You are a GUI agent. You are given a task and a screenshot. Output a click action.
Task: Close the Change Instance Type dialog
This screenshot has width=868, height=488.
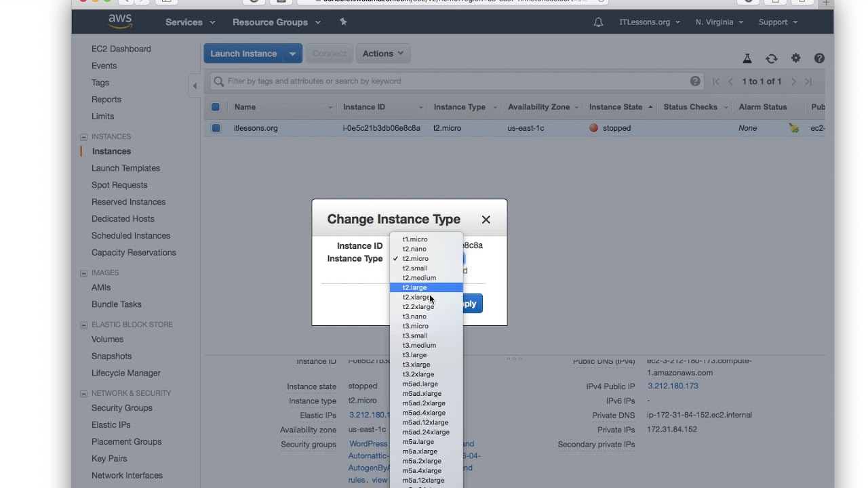(x=486, y=220)
